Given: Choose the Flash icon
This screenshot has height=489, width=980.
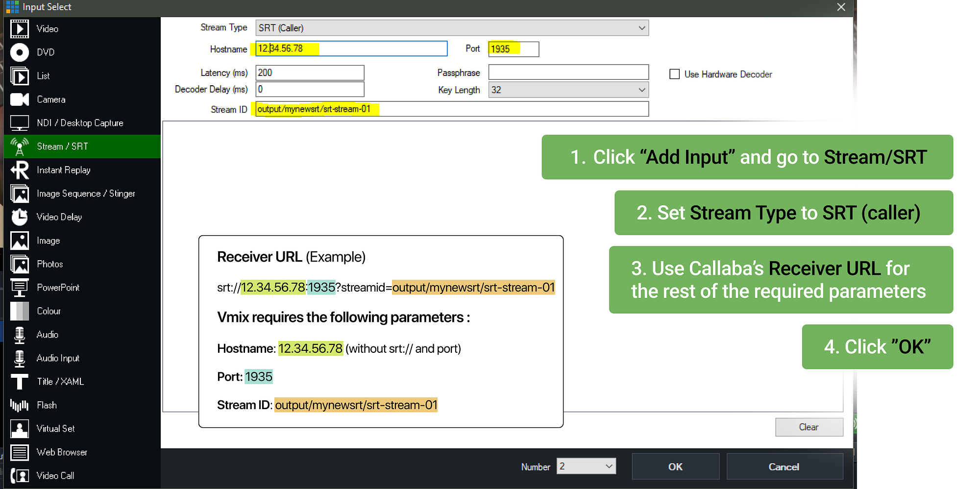Looking at the screenshot, I should (x=20, y=405).
